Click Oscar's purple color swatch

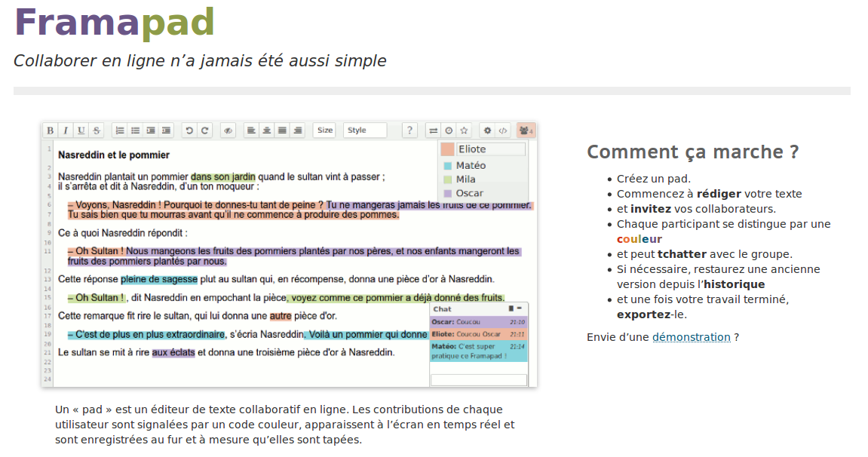point(448,194)
